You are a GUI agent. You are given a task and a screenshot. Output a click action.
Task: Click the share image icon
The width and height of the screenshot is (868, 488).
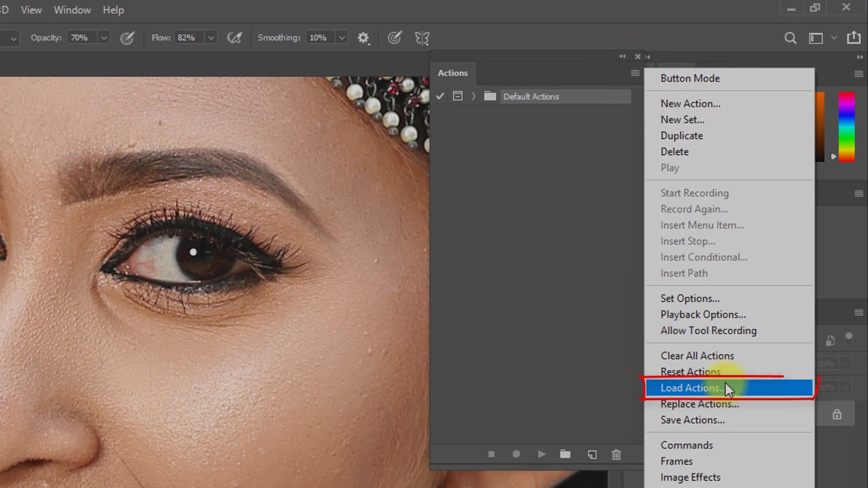click(854, 37)
